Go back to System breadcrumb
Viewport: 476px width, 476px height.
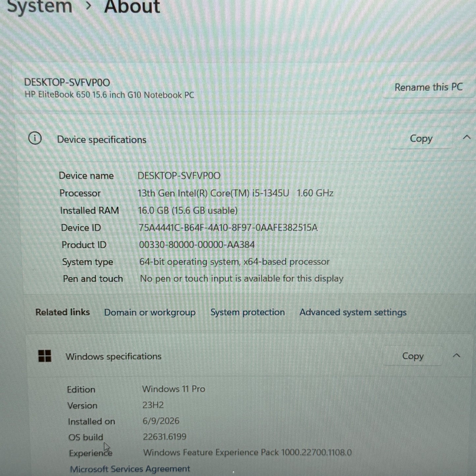40,6
